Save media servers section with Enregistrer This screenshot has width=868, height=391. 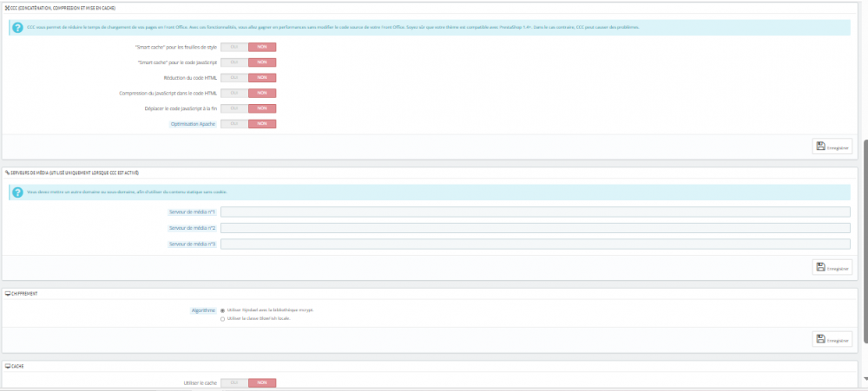click(832, 266)
